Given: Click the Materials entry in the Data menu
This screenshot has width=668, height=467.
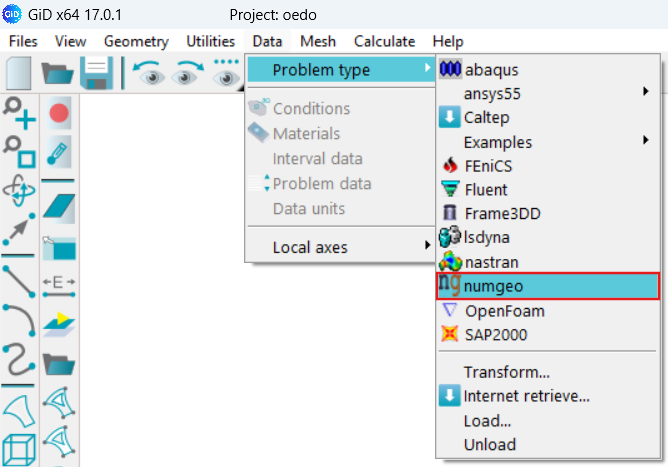Looking at the screenshot, I should [341, 134].
